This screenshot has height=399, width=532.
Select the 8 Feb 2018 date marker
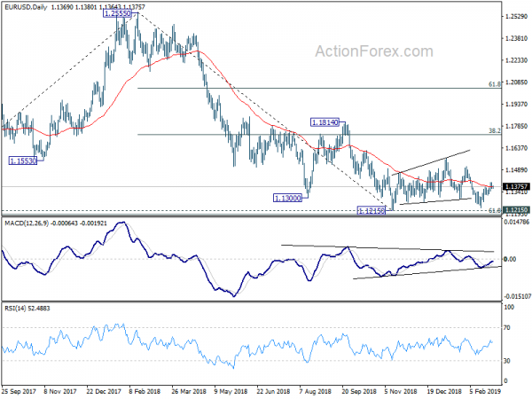[145, 391]
